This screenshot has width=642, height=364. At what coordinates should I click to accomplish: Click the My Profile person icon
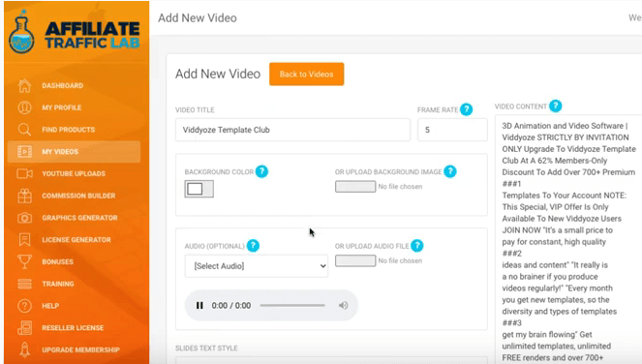pyautogui.click(x=24, y=107)
